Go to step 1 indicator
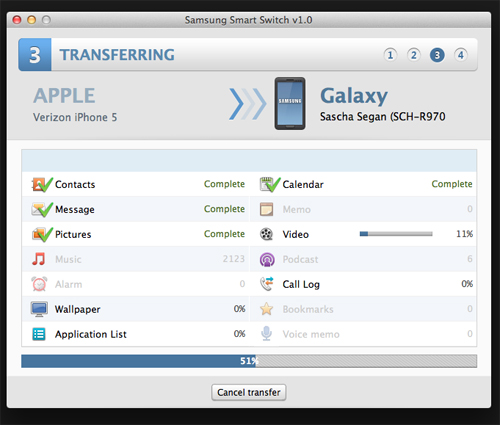The image size is (500, 425). [x=390, y=55]
